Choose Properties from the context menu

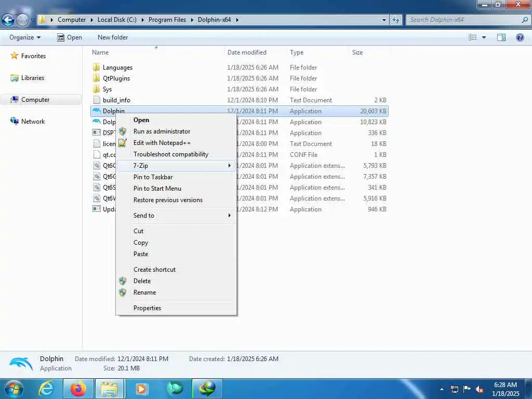tap(147, 308)
